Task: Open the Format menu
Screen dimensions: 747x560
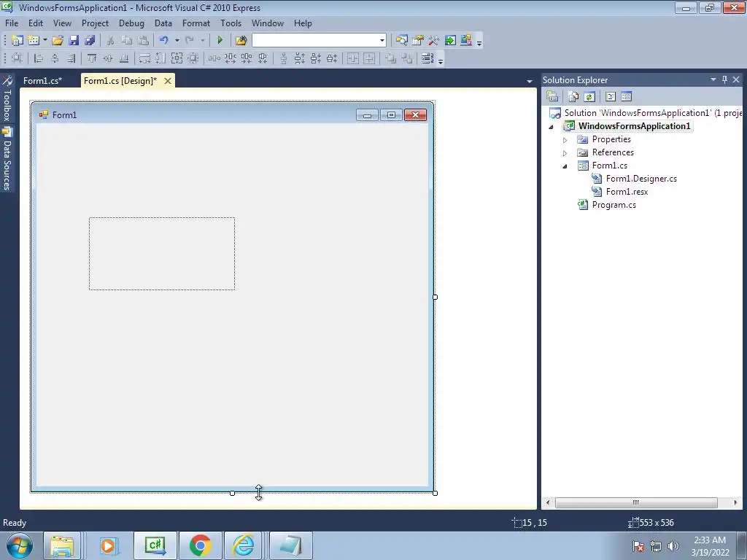Action: click(196, 23)
